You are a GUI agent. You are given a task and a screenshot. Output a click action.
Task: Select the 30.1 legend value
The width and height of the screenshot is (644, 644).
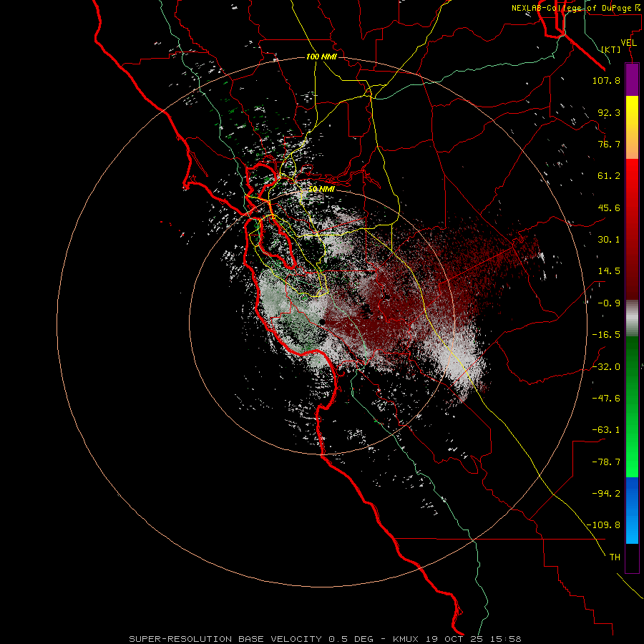tap(609, 240)
